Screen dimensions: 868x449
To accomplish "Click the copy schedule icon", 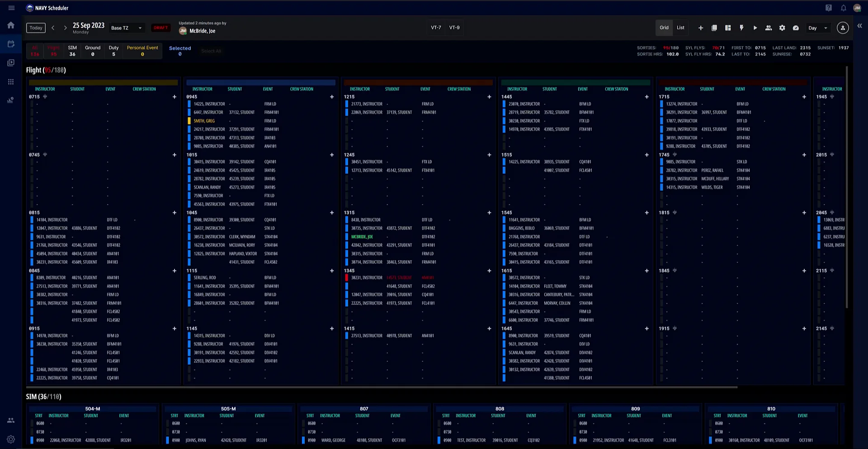I will pos(714,28).
